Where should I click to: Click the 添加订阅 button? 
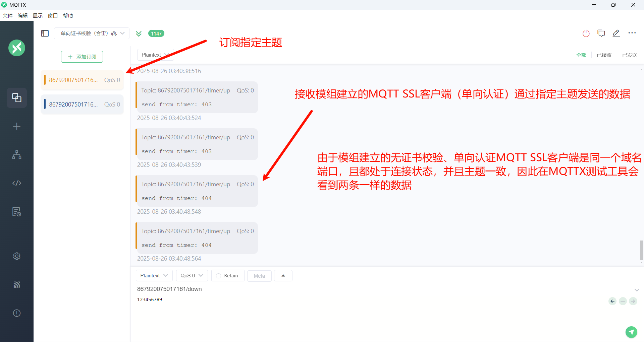click(x=82, y=57)
